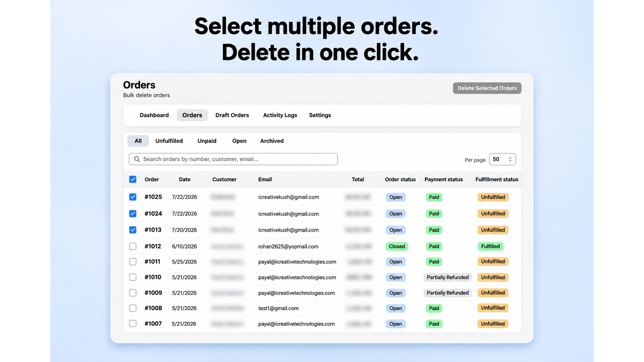Switch to the Dashboard tab
644x362 pixels.
154,115
